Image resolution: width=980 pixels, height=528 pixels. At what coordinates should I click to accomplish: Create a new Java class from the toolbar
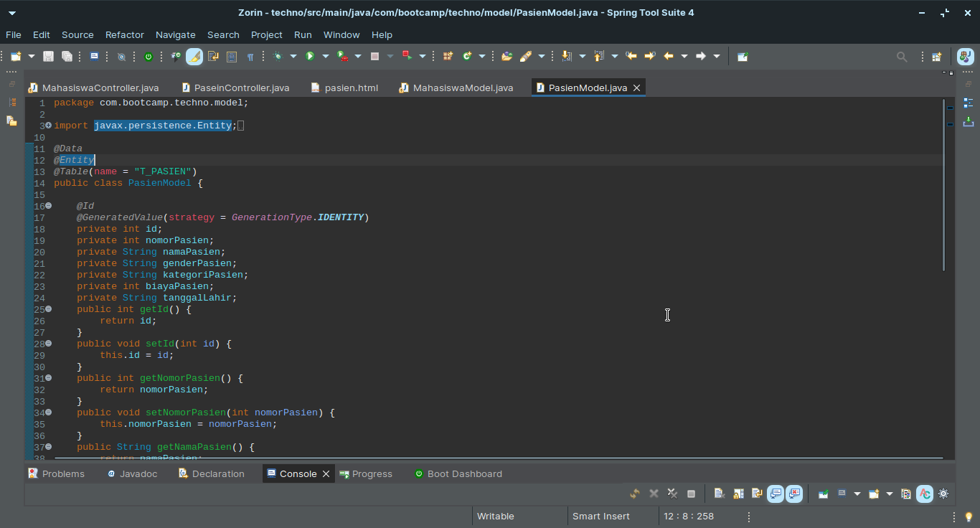click(x=467, y=56)
